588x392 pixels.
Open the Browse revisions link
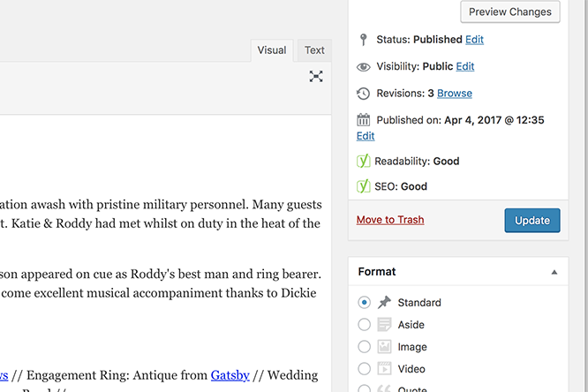[x=455, y=94]
